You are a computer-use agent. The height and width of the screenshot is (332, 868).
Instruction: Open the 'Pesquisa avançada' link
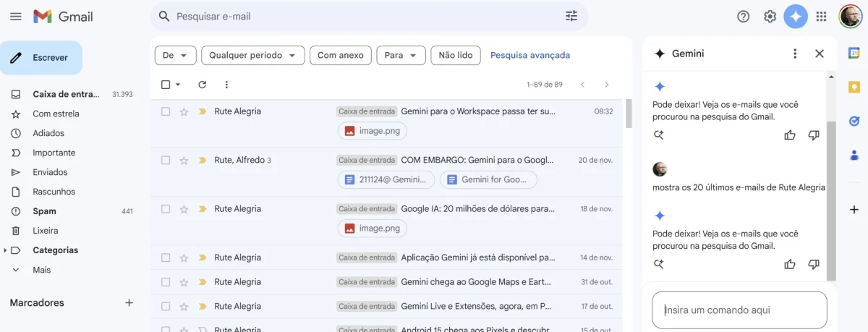click(529, 55)
